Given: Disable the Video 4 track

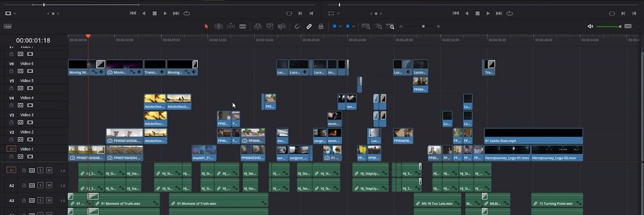Looking at the screenshot, I should [x=30, y=105].
